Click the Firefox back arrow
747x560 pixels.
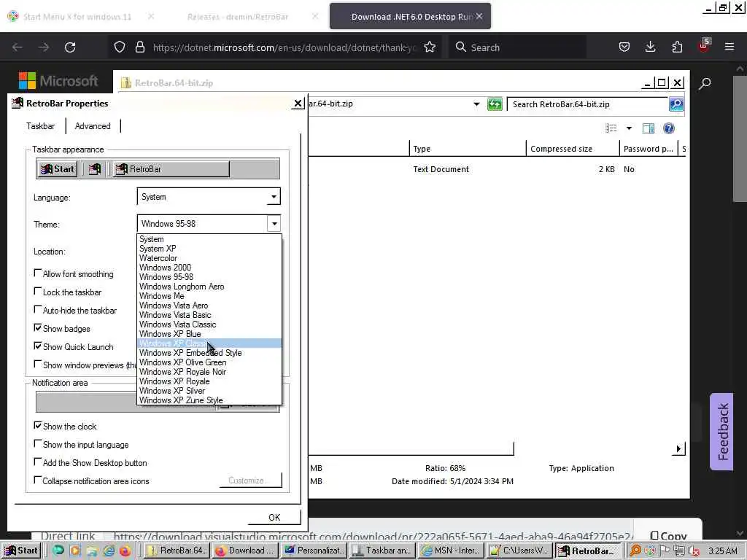click(x=18, y=47)
